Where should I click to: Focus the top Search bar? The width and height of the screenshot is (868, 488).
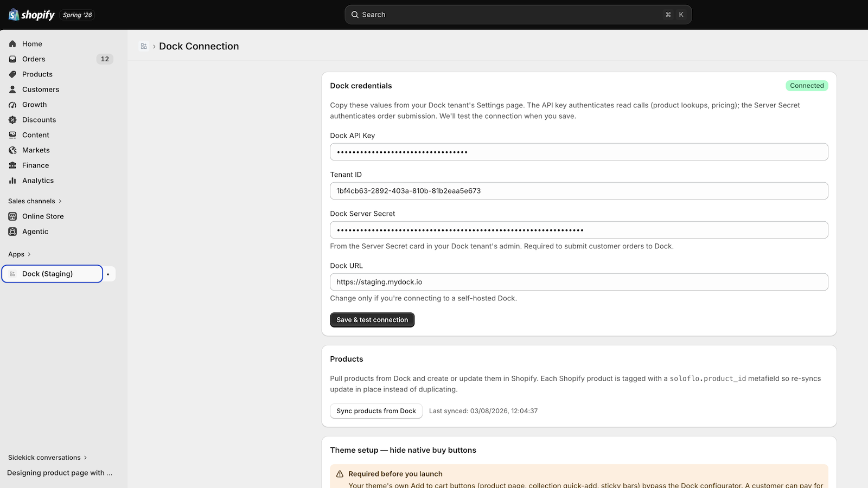click(518, 15)
